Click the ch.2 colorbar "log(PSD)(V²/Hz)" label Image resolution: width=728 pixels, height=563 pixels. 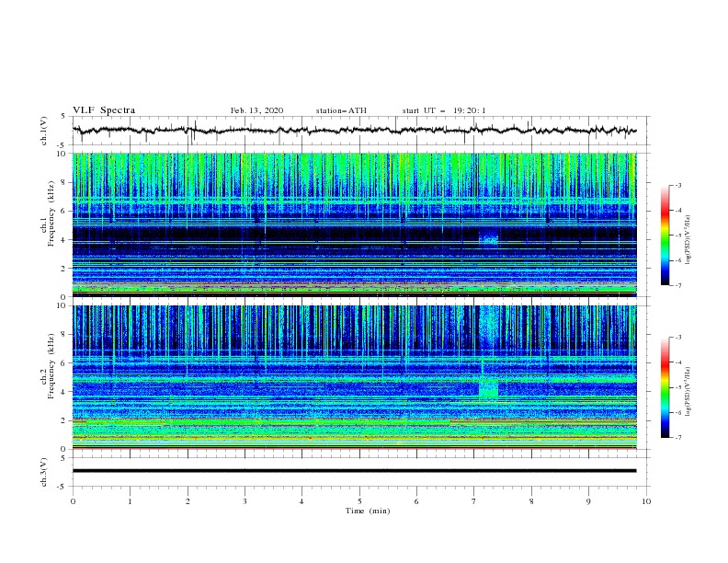[x=689, y=391]
